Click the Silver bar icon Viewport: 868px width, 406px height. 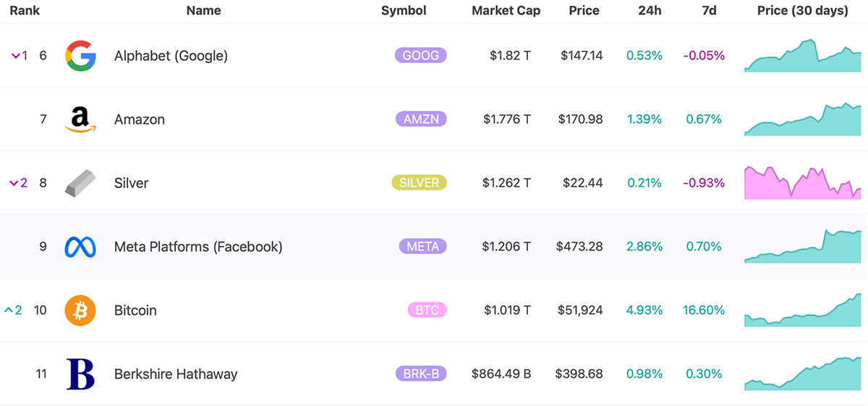click(x=80, y=183)
